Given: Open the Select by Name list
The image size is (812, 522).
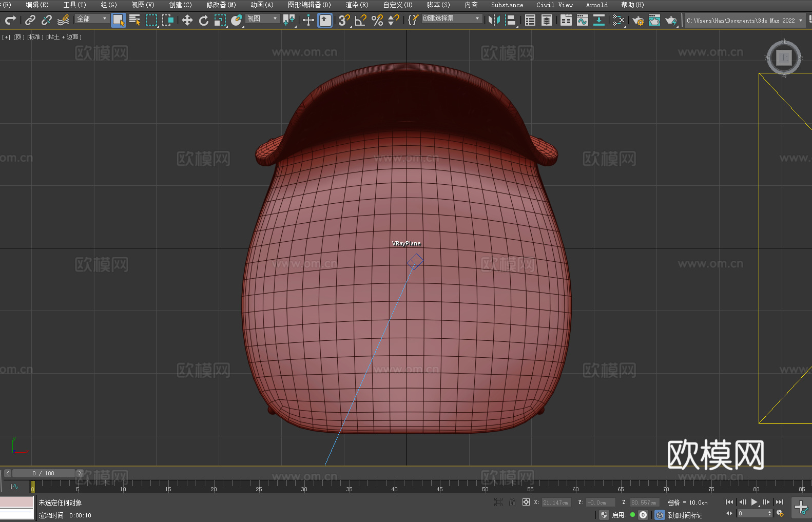Looking at the screenshot, I should pos(135,20).
